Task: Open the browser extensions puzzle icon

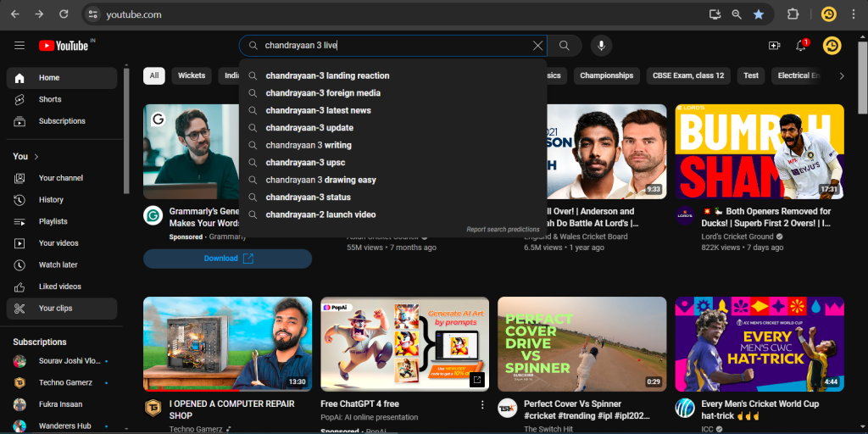Action: click(x=793, y=14)
